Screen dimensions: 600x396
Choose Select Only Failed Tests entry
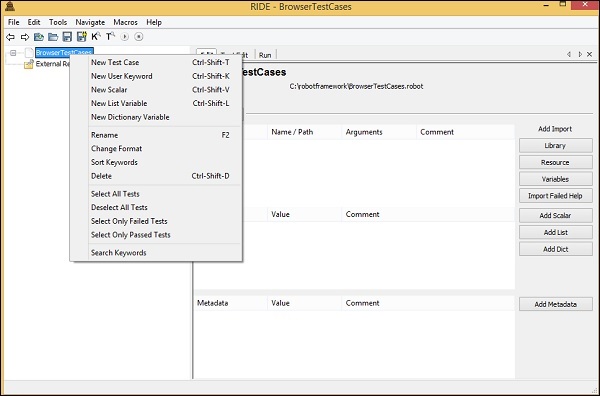point(156,221)
